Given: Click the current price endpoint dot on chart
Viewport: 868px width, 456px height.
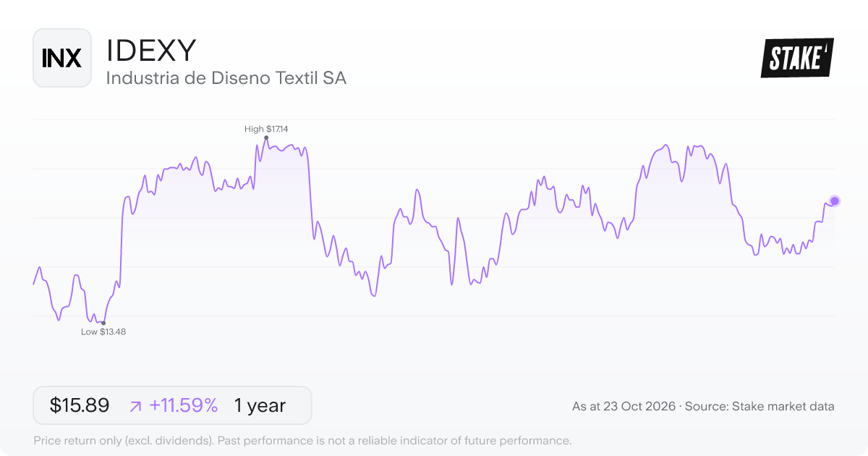Looking at the screenshot, I should 835,200.
